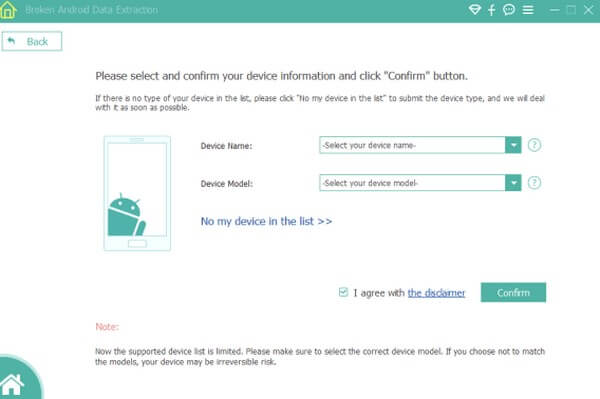Viewport: 600px width, 399px height.
Task: Maximize the application window
Action: pos(571,10)
